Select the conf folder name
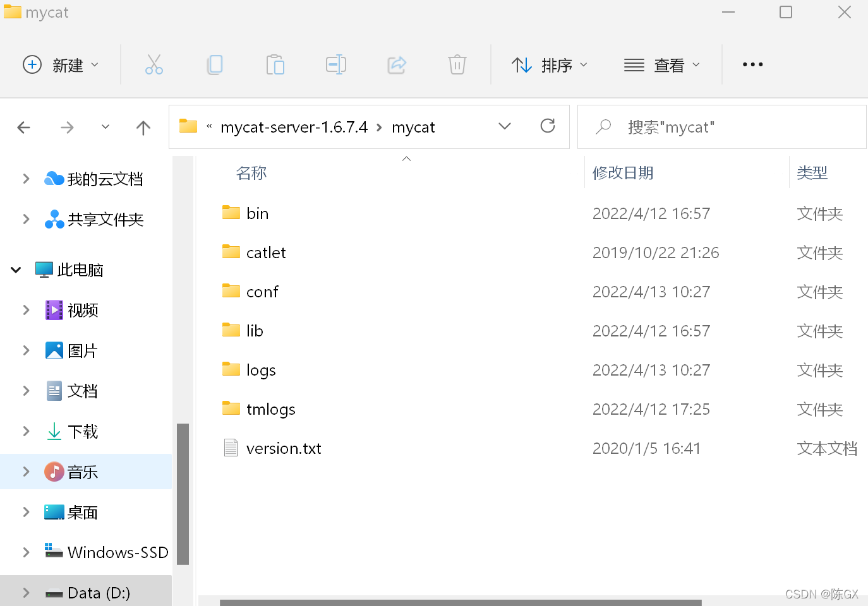 [x=262, y=292]
